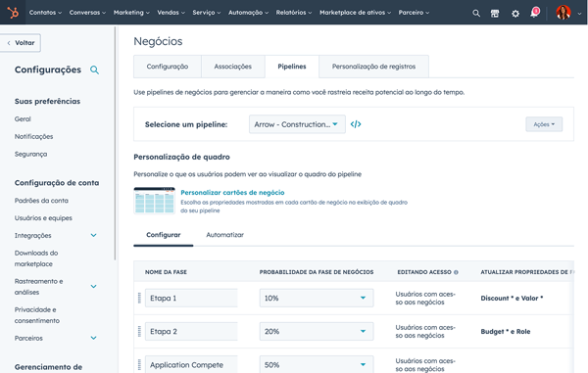Grab the drag handle for Etapa 2

(139, 332)
